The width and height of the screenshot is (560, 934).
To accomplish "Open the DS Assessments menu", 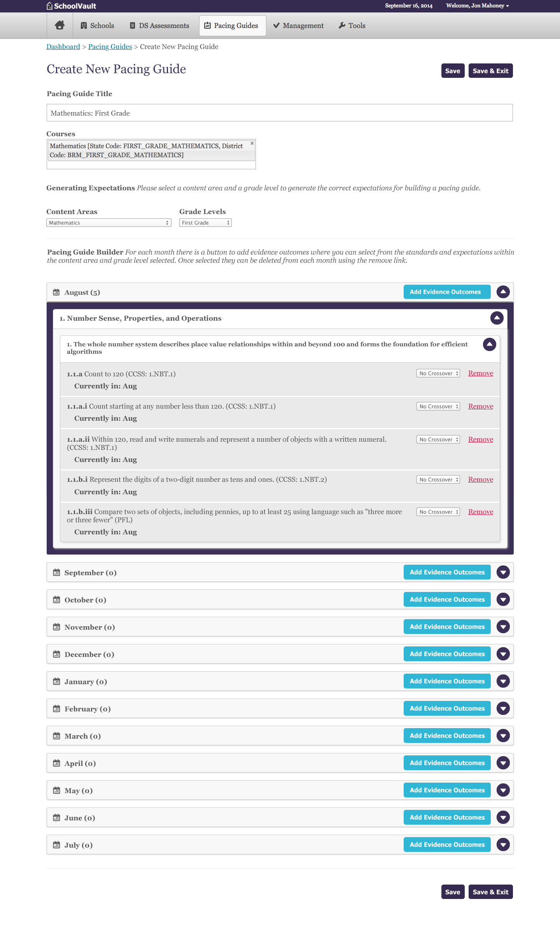I will [159, 26].
